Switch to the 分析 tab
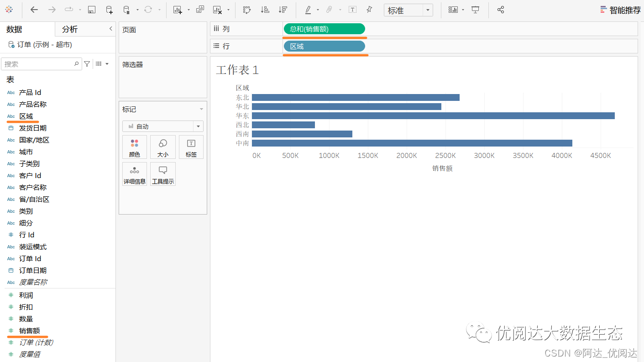The width and height of the screenshot is (644, 362). pos(70,29)
